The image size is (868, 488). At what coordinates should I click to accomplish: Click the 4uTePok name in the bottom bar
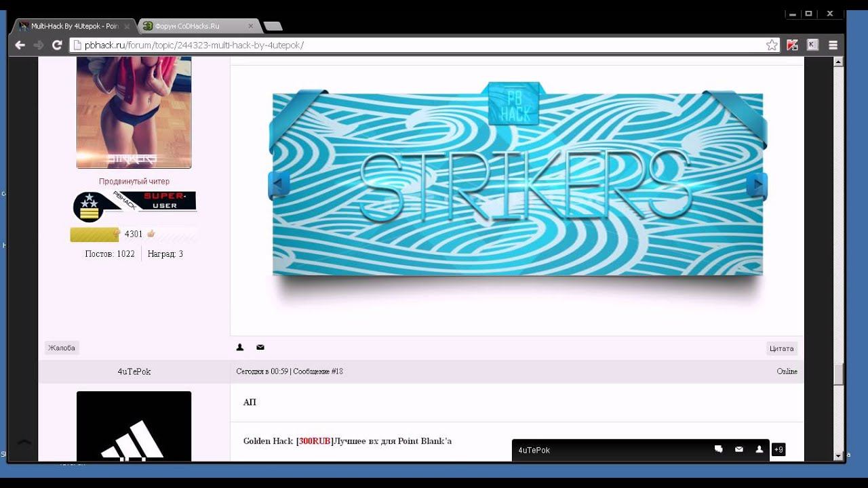coord(534,450)
